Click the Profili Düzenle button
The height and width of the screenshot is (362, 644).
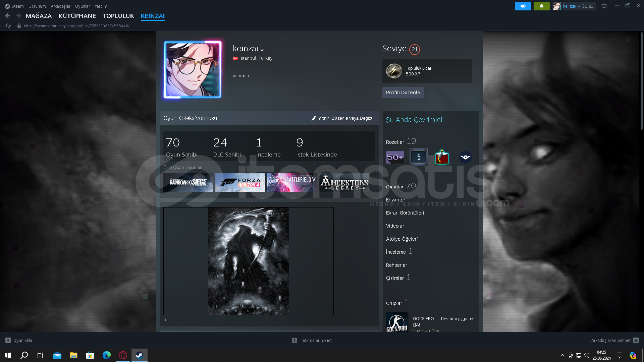tap(403, 93)
